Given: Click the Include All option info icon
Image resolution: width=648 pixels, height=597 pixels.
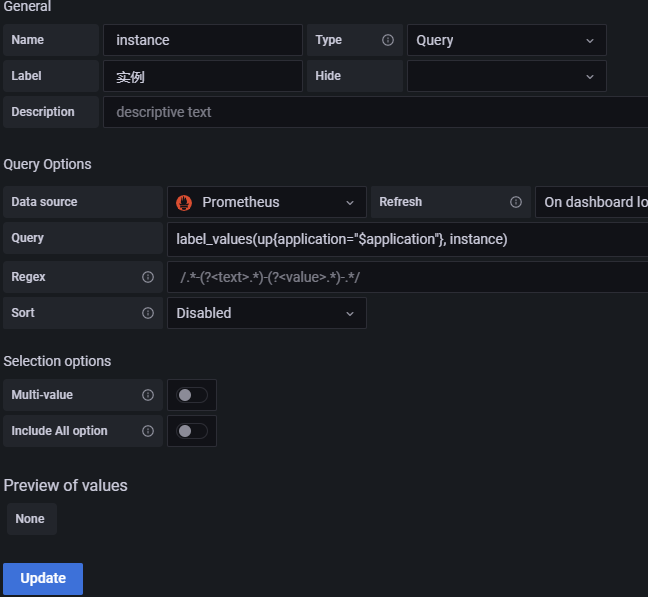Looking at the screenshot, I should [148, 431].
